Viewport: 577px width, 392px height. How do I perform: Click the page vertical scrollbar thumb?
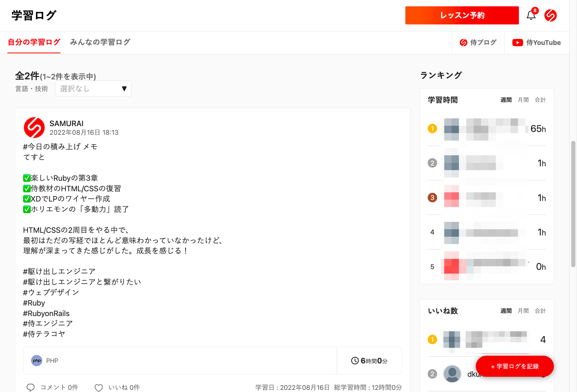tap(573, 204)
